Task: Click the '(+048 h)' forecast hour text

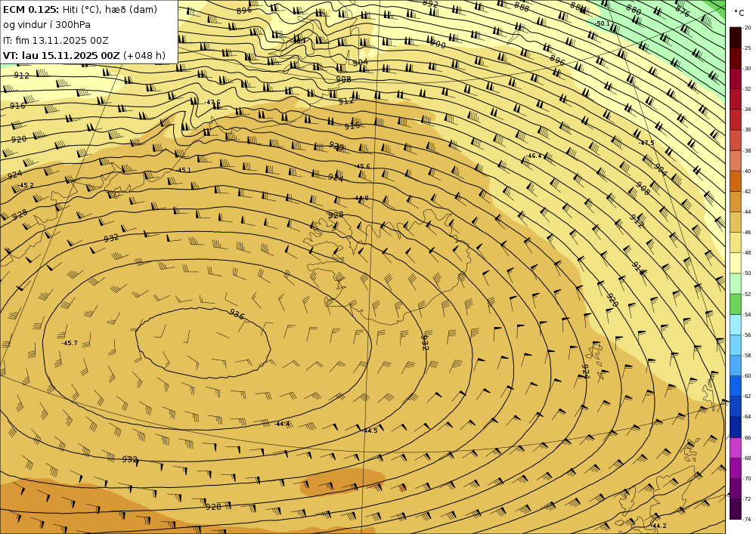Action: (144, 55)
